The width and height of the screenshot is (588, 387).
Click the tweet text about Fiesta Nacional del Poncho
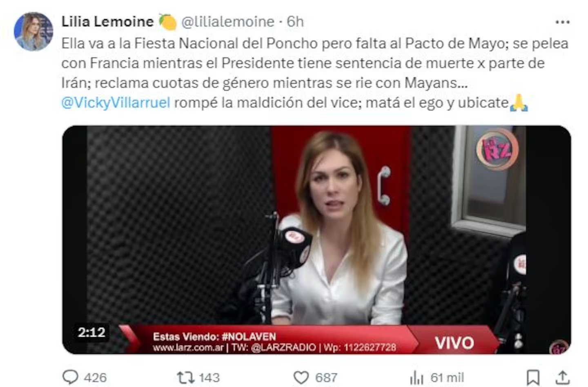(315, 73)
